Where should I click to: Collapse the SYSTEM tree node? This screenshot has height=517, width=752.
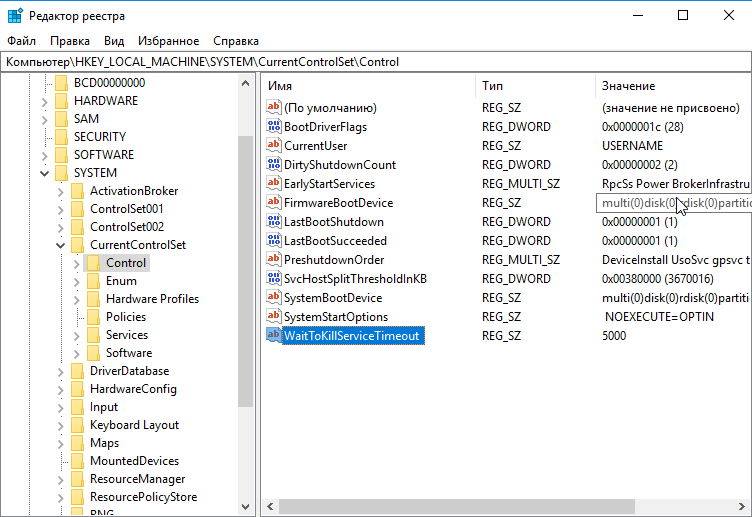point(45,174)
